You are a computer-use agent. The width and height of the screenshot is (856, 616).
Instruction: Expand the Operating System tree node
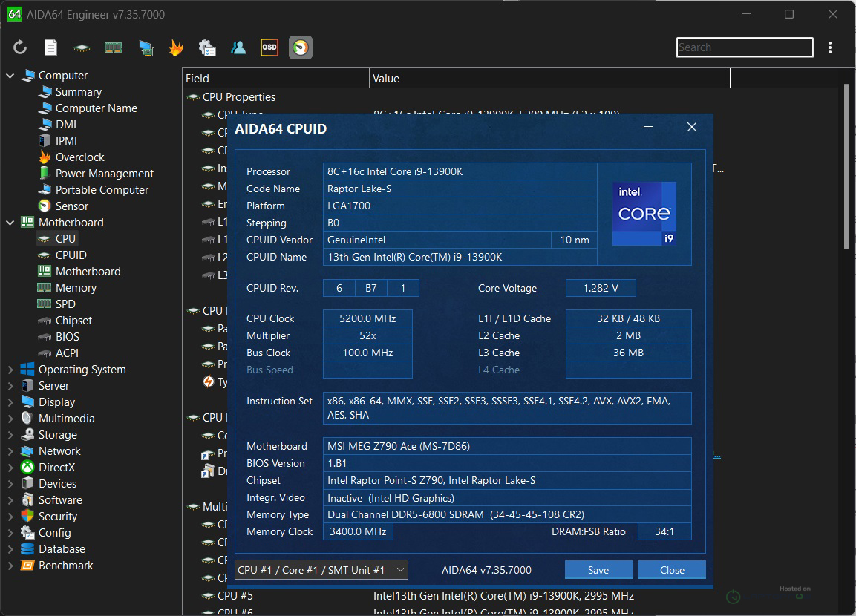pos(10,370)
